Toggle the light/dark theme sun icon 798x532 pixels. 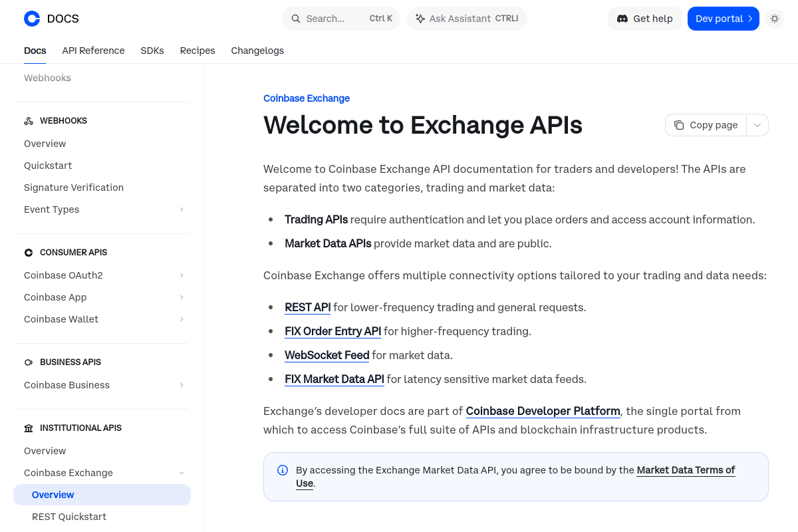775,19
